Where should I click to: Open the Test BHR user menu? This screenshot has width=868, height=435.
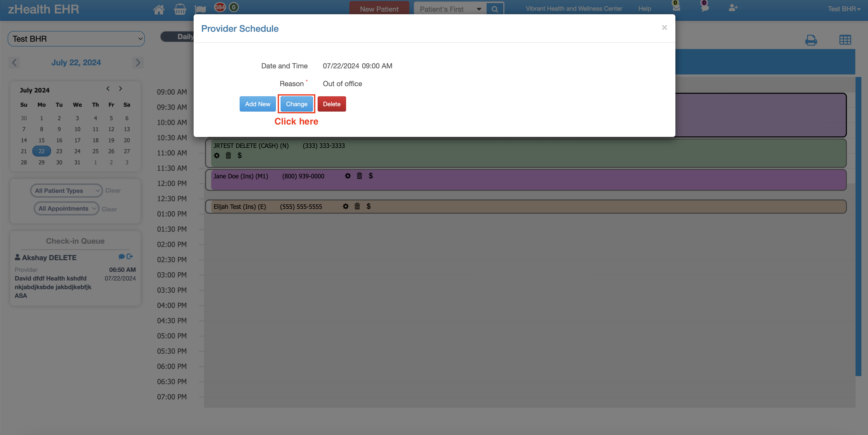click(x=844, y=9)
